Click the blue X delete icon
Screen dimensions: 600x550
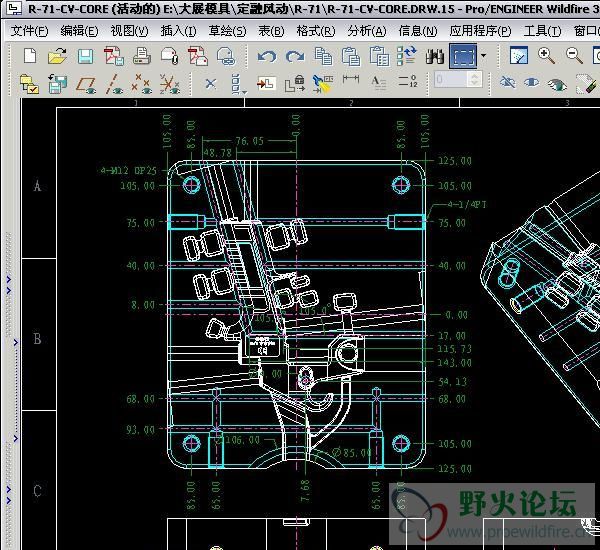tap(210, 83)
